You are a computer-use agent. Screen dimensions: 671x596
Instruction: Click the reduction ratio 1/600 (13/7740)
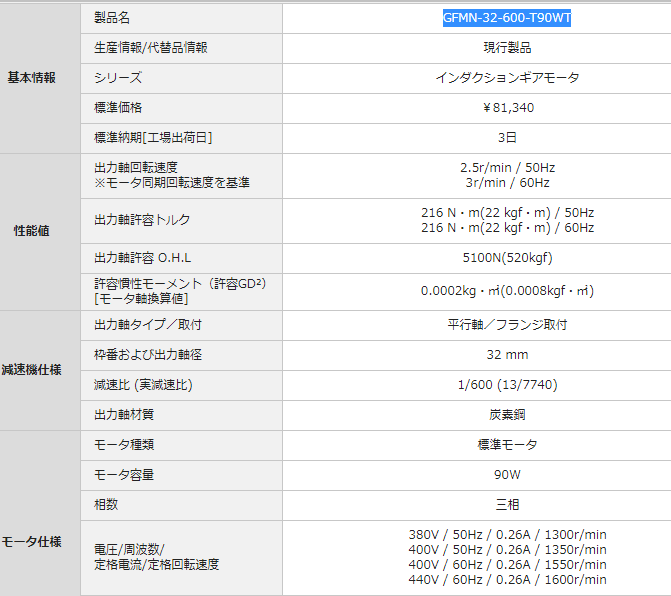coord(507,385)
